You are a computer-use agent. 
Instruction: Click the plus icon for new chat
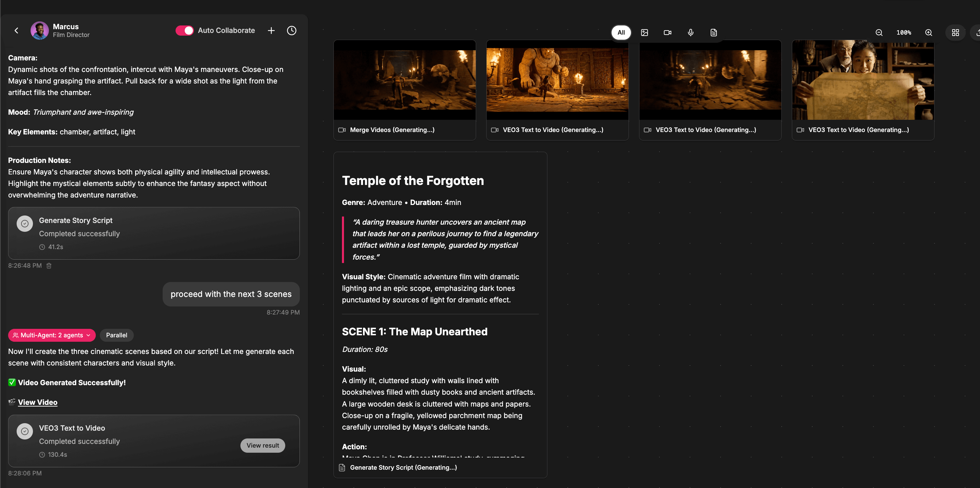[x=271, y=31]
